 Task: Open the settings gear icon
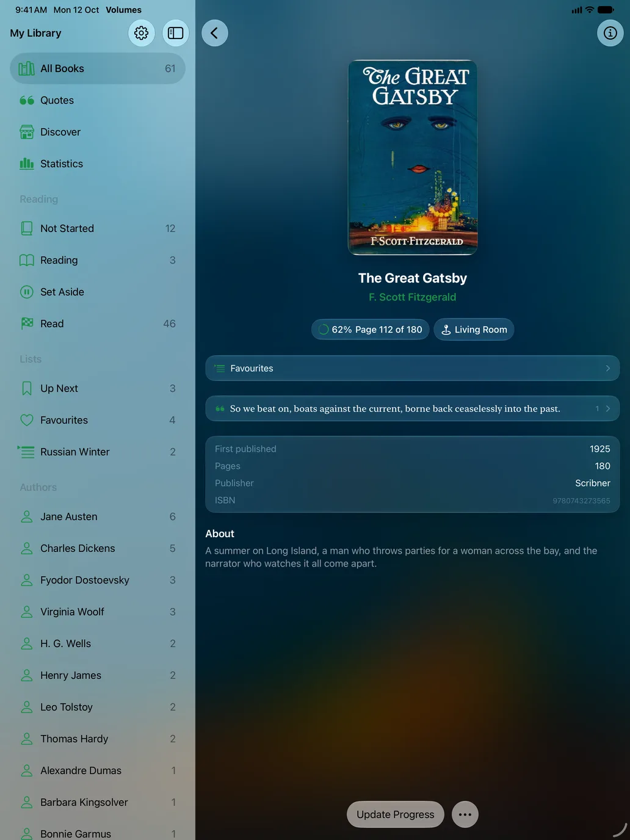tap(142, 33)
